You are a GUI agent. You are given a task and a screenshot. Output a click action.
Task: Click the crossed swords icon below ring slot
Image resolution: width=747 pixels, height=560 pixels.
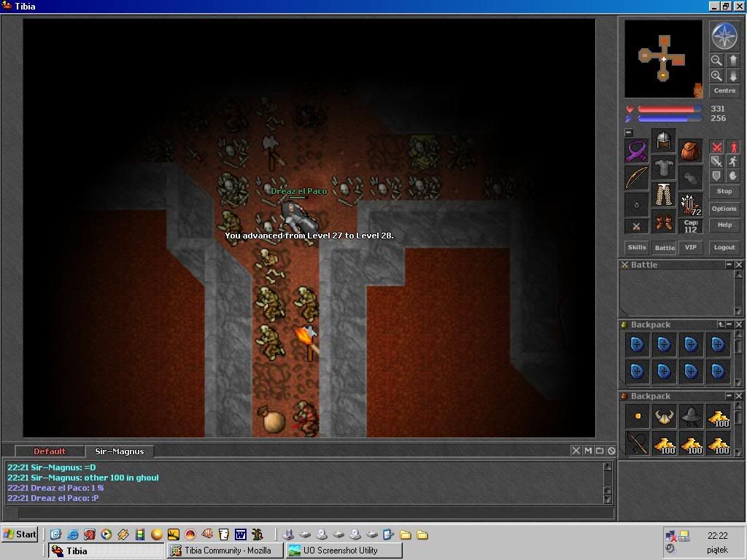click(x=636, y=226)
